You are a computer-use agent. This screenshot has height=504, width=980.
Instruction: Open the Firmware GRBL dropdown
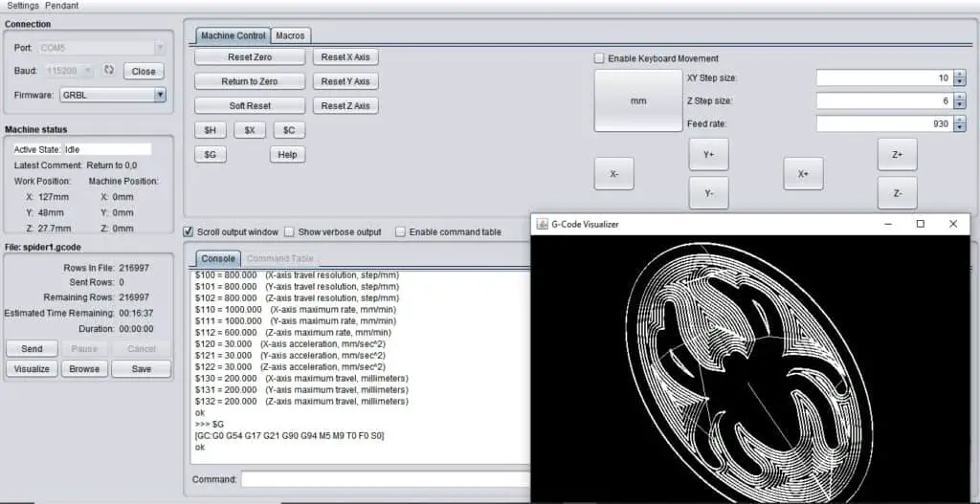(x=160, y=95)
